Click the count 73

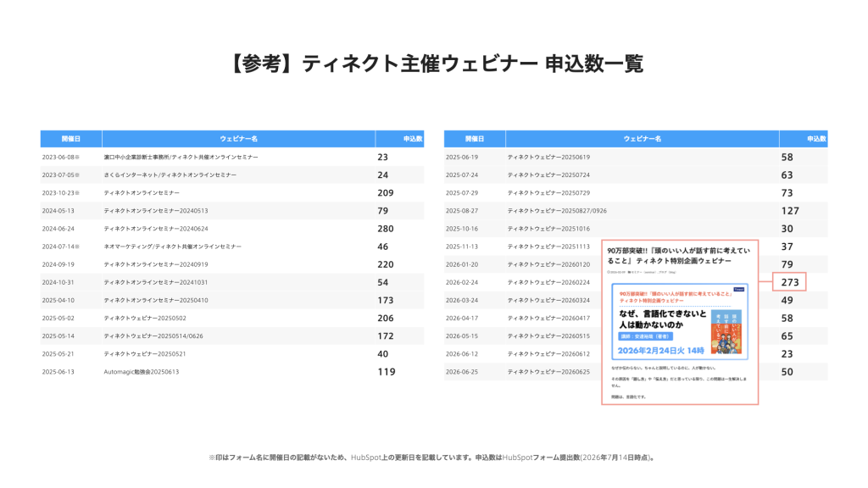tap(787, 193)
